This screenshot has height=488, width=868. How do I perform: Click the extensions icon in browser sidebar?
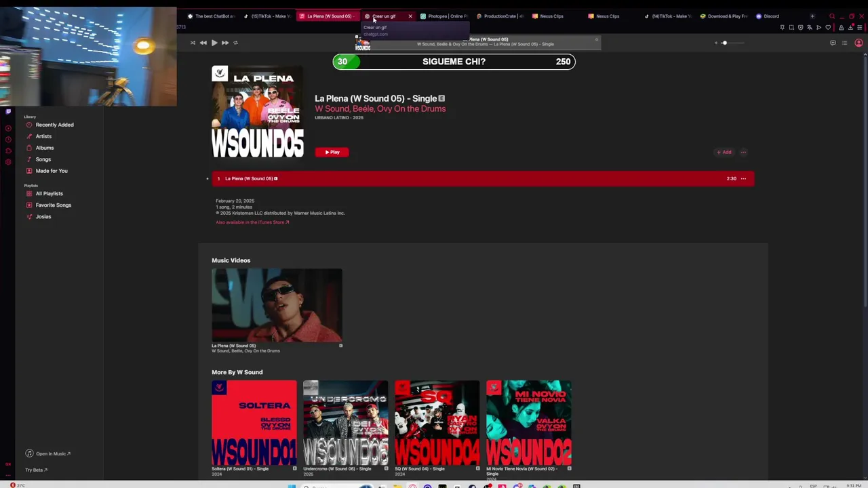(8, 150)
